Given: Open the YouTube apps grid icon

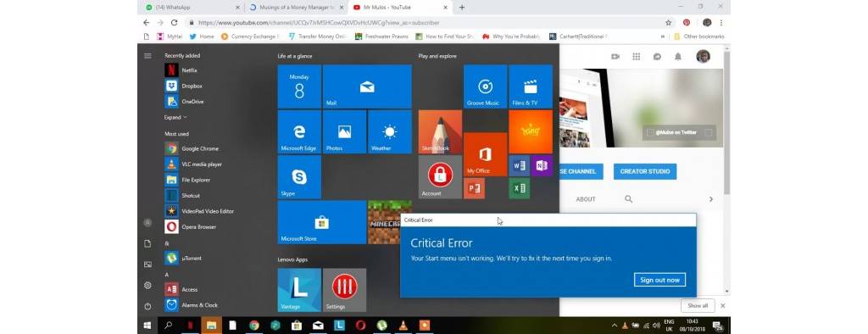Looking at the screenshot, I should point(637,57).
